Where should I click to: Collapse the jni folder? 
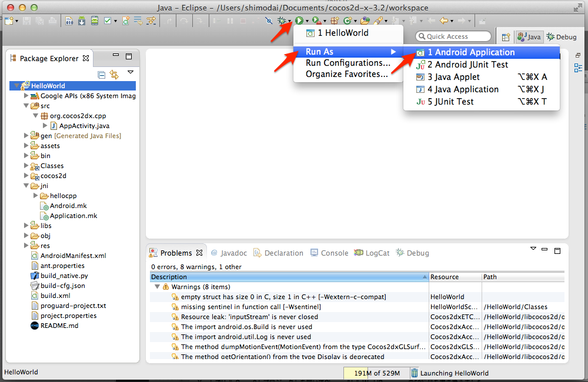pos(26,186)
